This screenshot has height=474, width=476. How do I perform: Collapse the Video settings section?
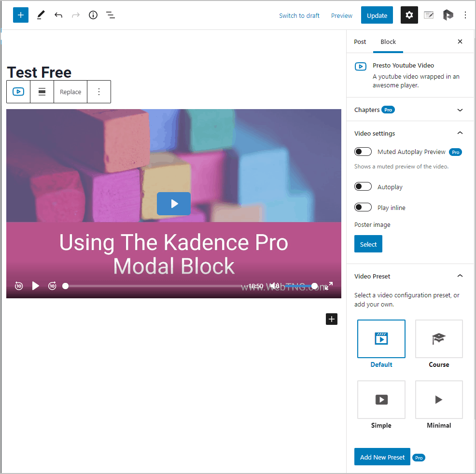[460, 133]
